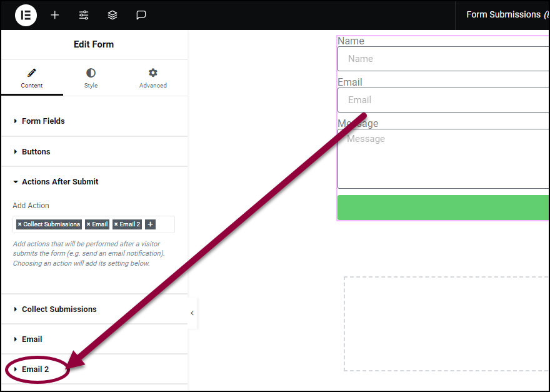Click the Name input field in form
Viewport: 550px width, 392px height.
443,59
